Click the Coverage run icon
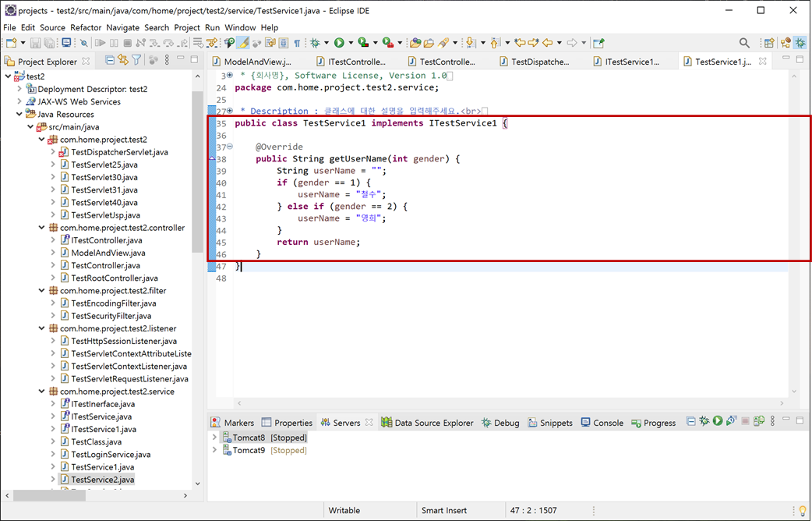Viewport: 812px width, 521px height. tap(364, 43)
